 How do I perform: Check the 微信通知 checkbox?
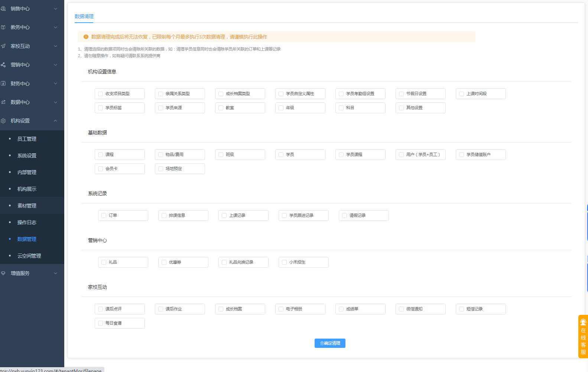(401, 309)
